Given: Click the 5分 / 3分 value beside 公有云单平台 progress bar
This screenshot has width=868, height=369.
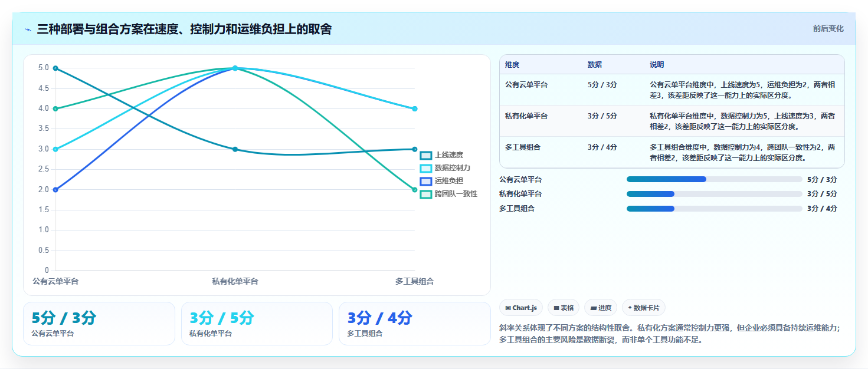Looking at the screenshot, I should [822, 180].
